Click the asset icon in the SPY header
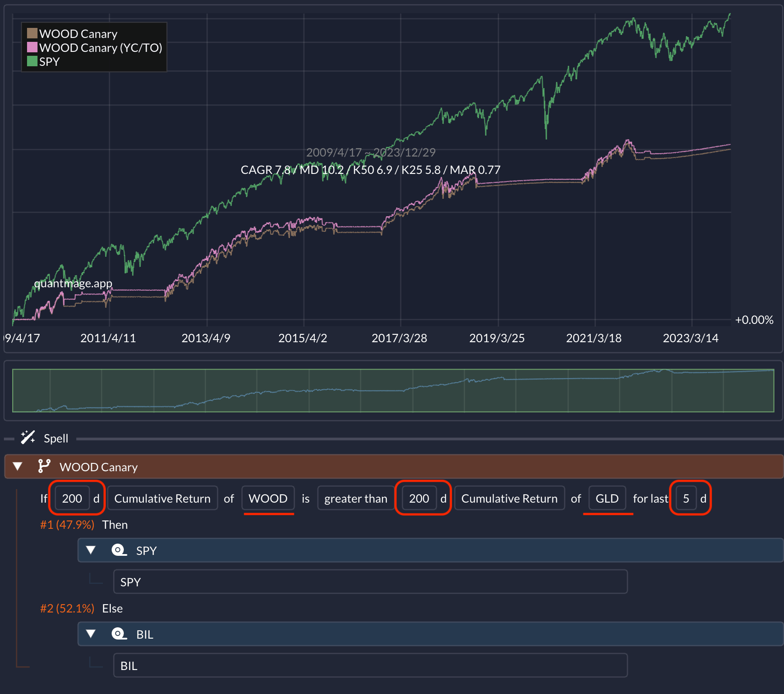Viewport: 784px width, 694px height. 119,550
